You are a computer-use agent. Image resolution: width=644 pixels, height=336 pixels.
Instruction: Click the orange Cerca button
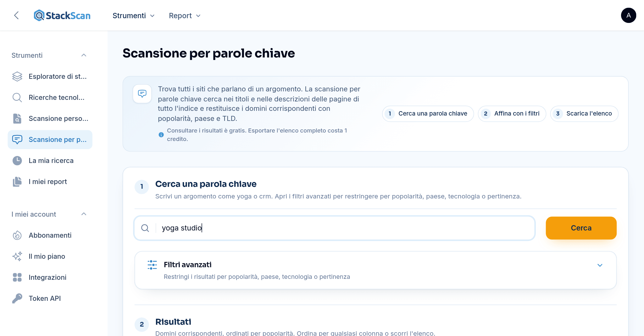coord(581,228)
